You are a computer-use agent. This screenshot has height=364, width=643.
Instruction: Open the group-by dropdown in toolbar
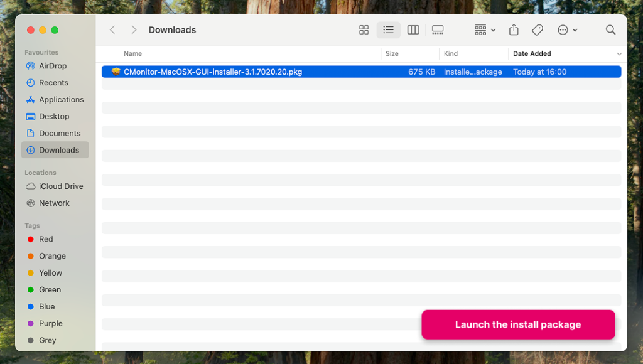pos(485,30)
